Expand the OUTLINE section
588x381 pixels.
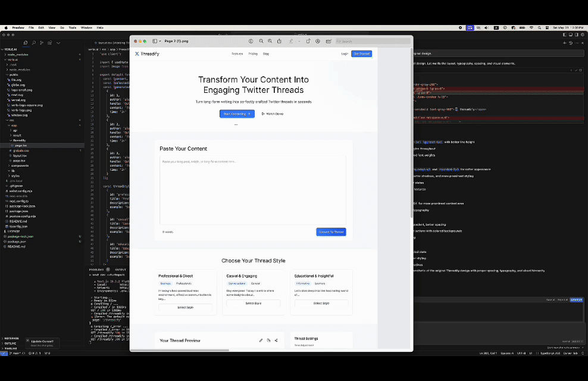(x=10, y=343)
